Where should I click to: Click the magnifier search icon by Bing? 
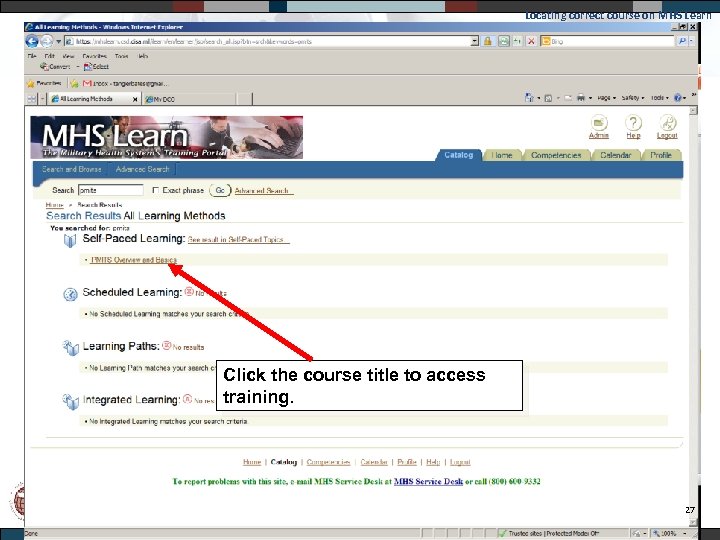coord(682,41)
